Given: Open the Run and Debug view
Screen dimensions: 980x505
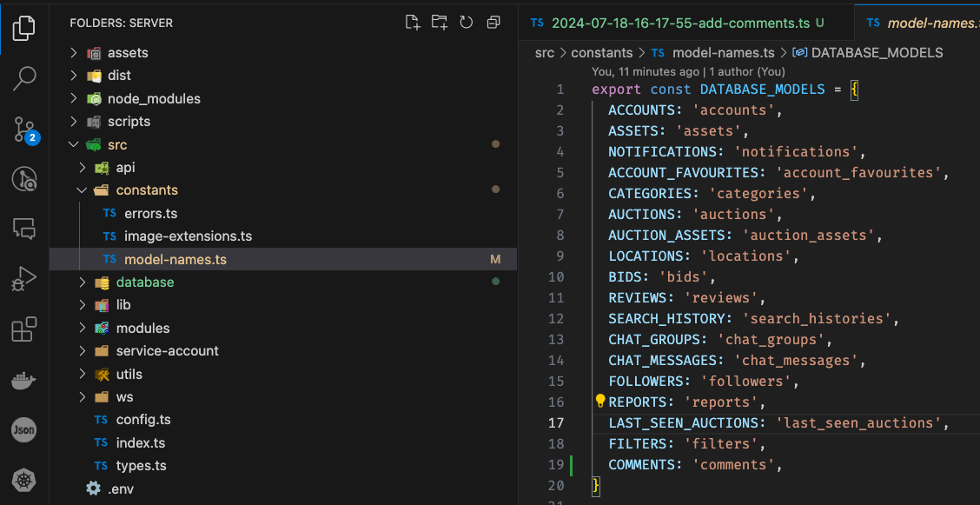Looking at the screenshot, I should pyautogui.click(x=23, y=279).
